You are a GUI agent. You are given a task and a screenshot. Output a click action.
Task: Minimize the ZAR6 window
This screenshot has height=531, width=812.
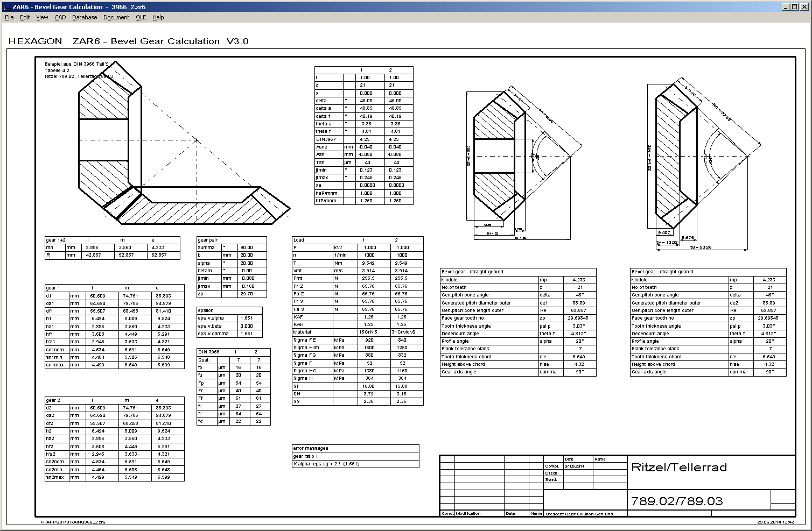[x=786, y=6]
